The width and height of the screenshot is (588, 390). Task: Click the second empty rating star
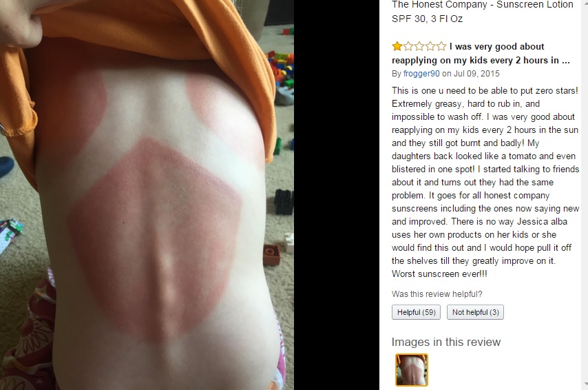click(x=408, y=47)
